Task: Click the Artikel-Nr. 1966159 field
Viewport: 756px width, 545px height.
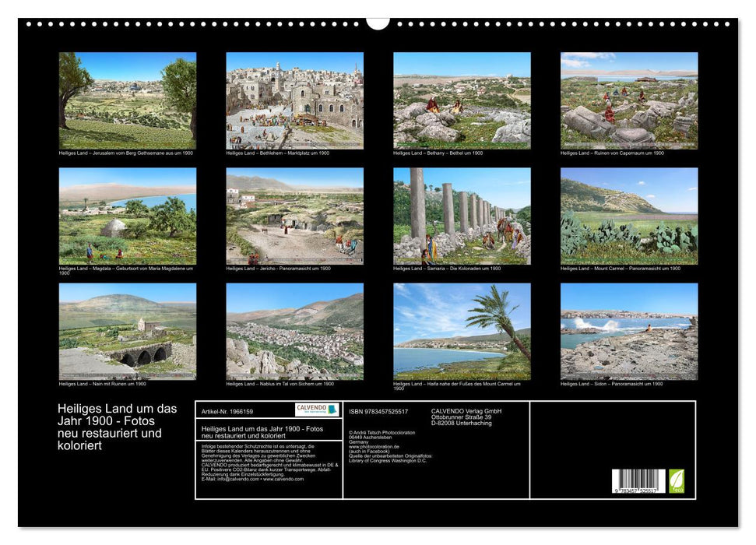Action: tap(228, 412)
